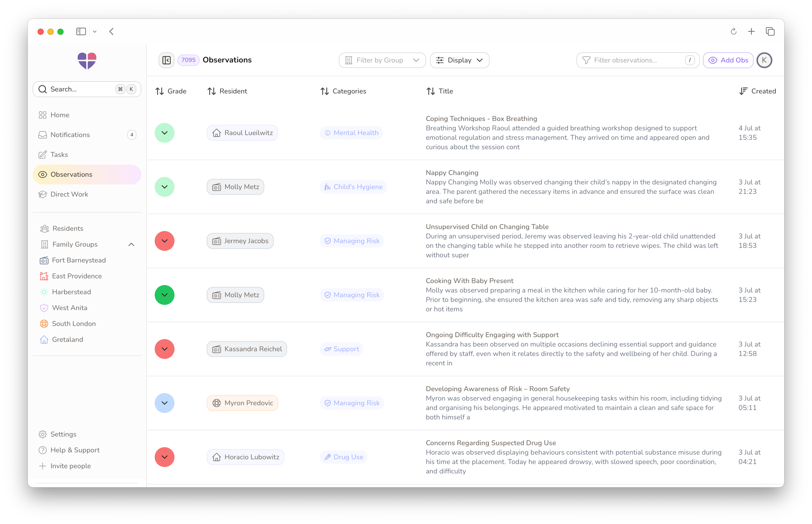This screenshot has width=812, height=524.
Task: Expand red grade chevron for Kassandra Reichel
Action: (x=165, y=349)
